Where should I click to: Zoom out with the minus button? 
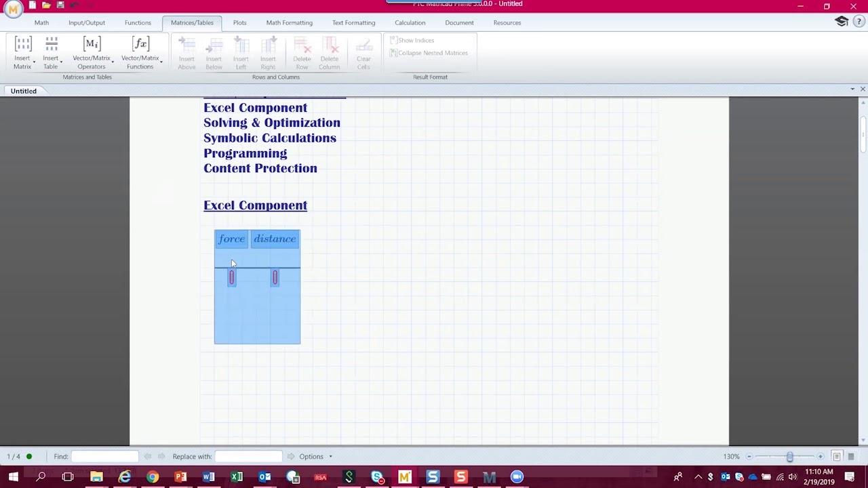pyautogui.click(x=749, y=457)
